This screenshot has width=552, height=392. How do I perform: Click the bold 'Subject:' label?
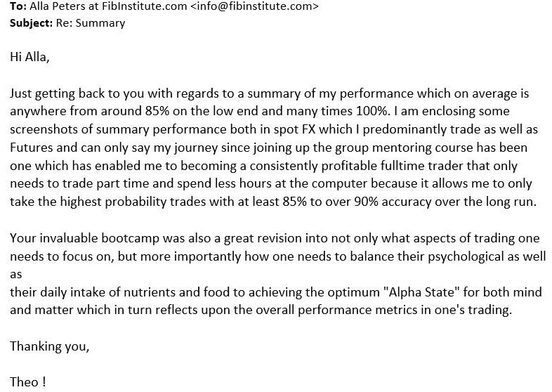coord(31,23)
